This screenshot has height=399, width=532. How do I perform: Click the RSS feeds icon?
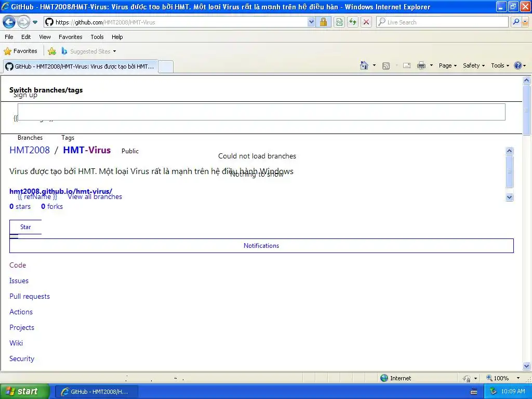[x=386, y=66]
